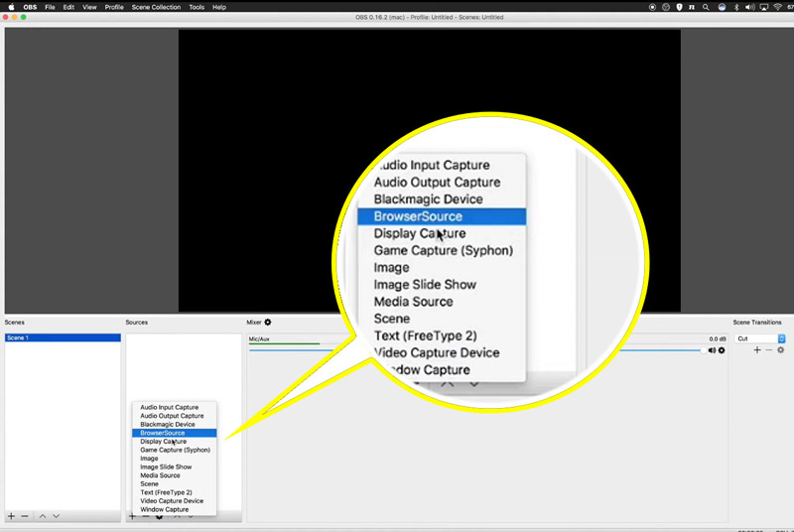794x532 pixels.
Task: Open the Tools menu in menu bar
Action: 197,7
